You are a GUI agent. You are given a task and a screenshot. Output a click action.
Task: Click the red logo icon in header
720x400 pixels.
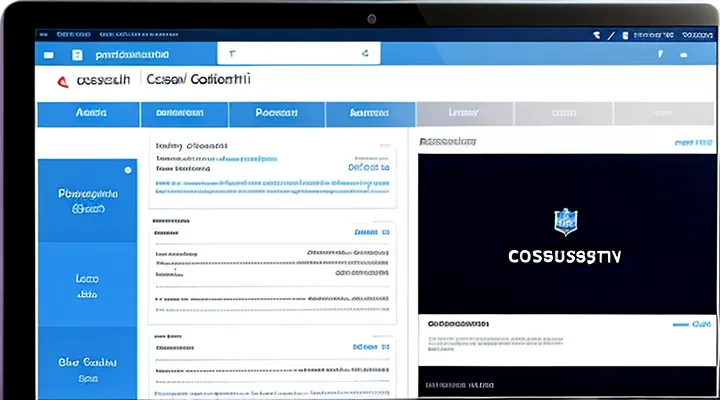click(x=62, y=79)
